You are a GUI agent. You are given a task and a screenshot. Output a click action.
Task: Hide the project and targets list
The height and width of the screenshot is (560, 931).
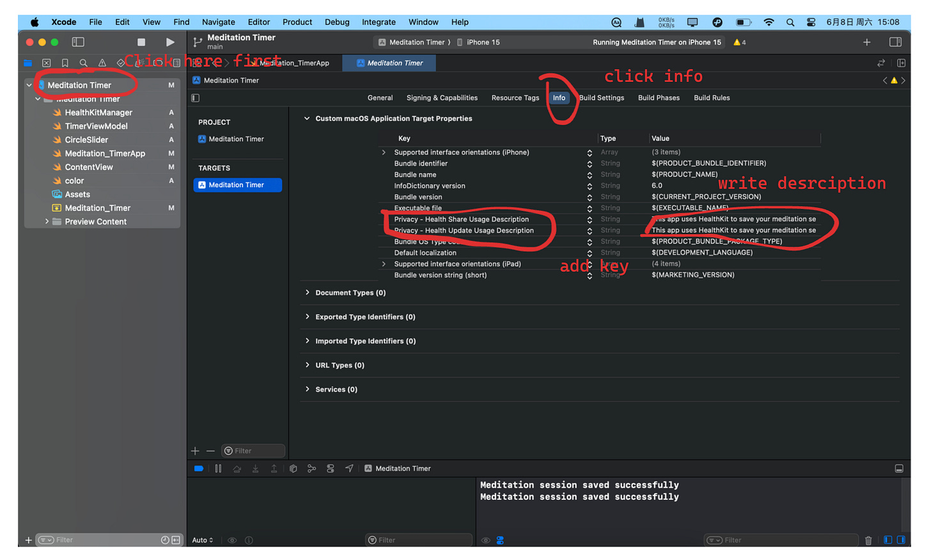196,98
